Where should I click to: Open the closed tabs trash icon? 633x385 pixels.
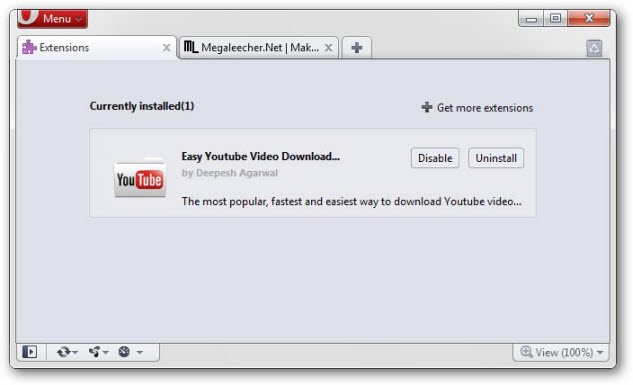[x=594, y=48]
